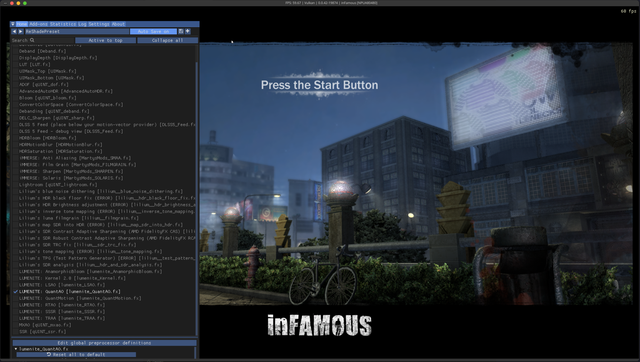Click Edit global preprocessor definitions
Screen dimensions: 640x362
[x=104, y=343]
